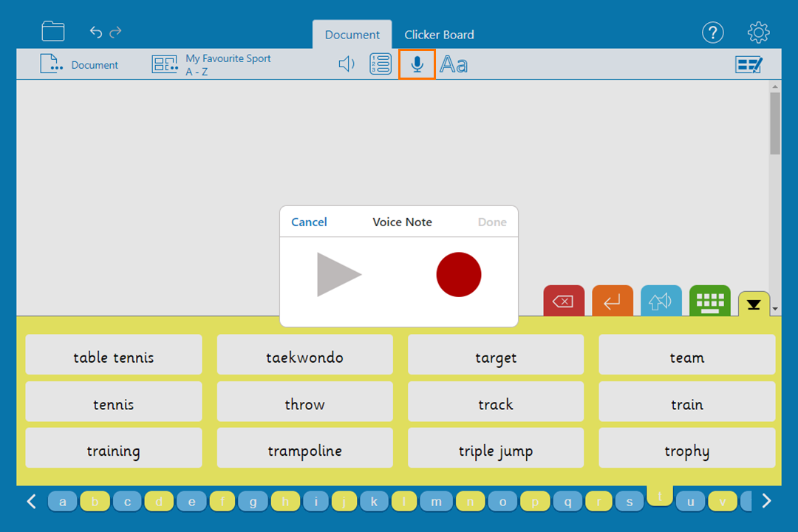Image resolution: width=798 pixels, height=532 pixels.
Task: Toggle the word predictor list icon
Action: [381, 65]
